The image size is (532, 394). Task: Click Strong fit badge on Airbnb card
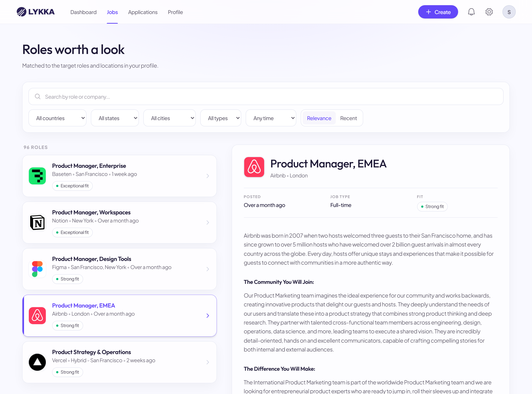pos(67,326)
